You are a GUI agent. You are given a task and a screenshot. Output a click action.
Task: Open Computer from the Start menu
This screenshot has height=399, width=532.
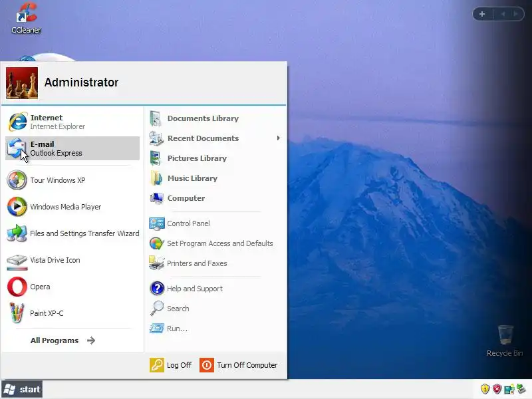pos(215,198)
